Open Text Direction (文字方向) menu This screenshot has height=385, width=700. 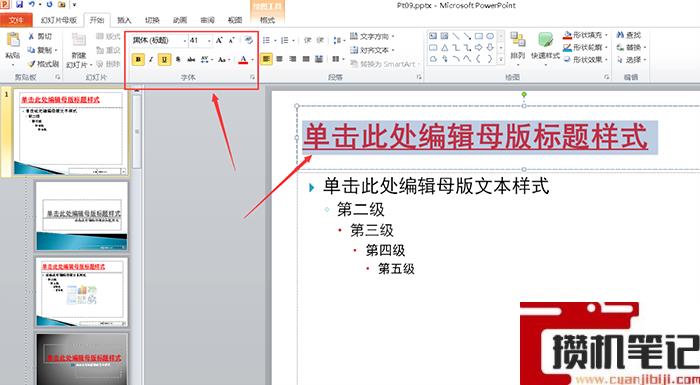point(372,37)
